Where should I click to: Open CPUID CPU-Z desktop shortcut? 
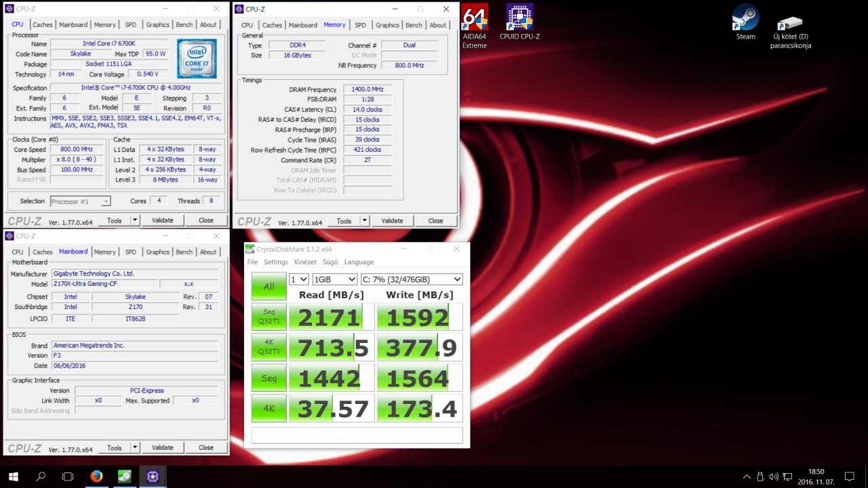tap(519, 22)
